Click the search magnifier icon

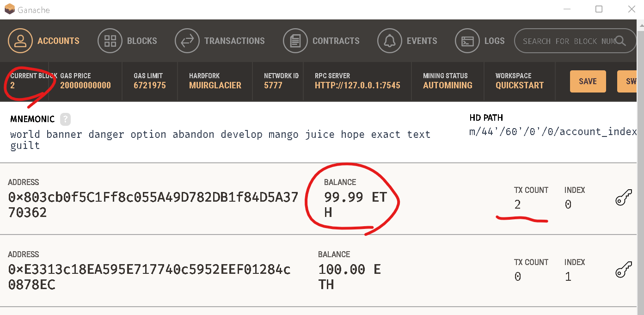click(x=620, y=41)
